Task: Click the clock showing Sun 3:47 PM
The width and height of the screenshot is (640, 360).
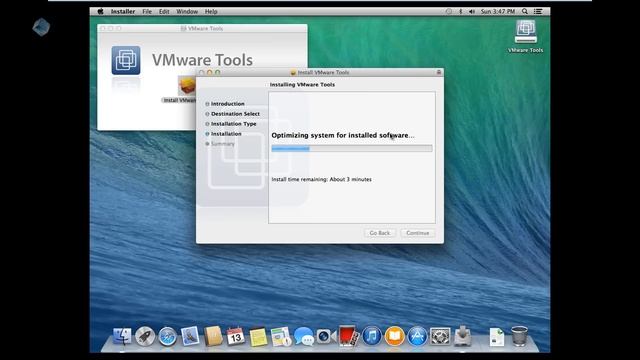Action: [x=498, y=11]
